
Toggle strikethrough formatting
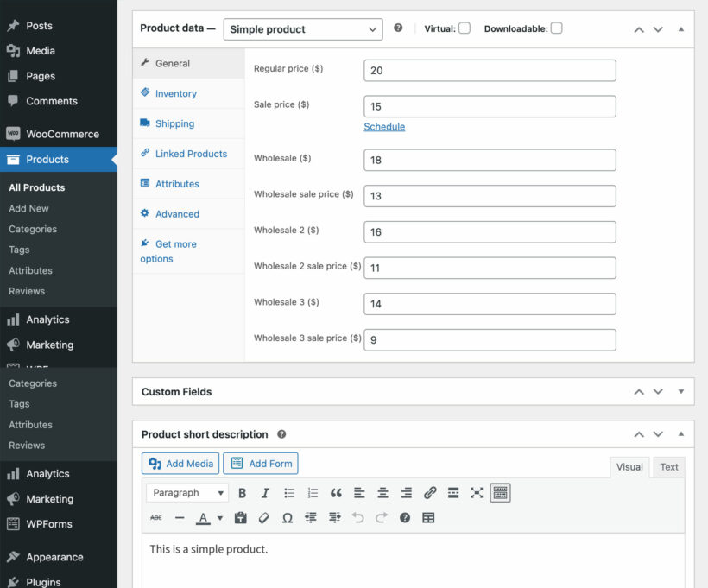[157, 520]
